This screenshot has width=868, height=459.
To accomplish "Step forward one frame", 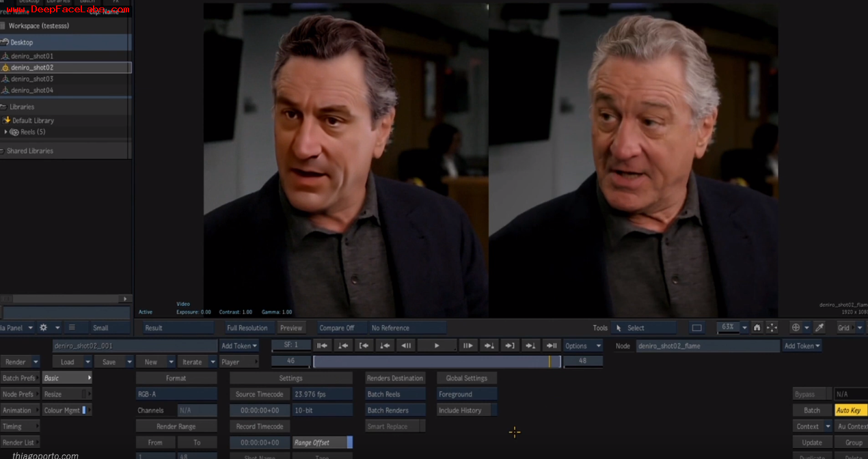I will (x=467, y=346).
